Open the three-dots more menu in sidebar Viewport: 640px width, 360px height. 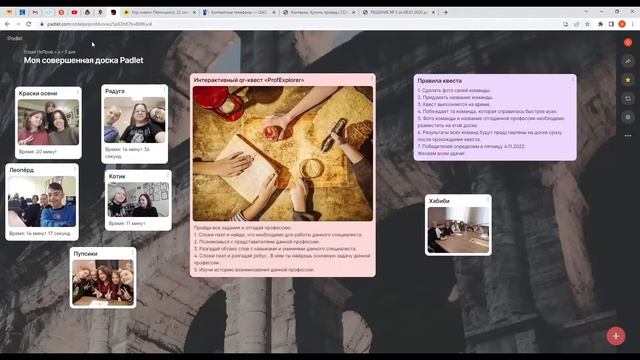628,136
